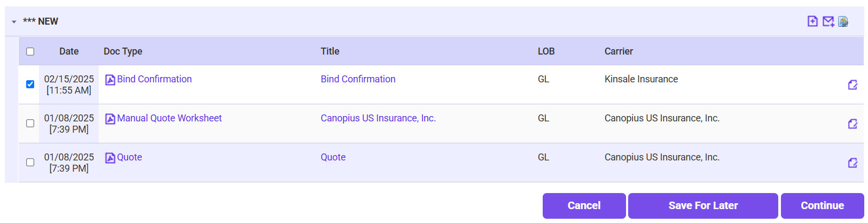Select the Quote row checkbox
This screenshot has width=868, height=223.
pyautogui.click(x=30, y=162)
